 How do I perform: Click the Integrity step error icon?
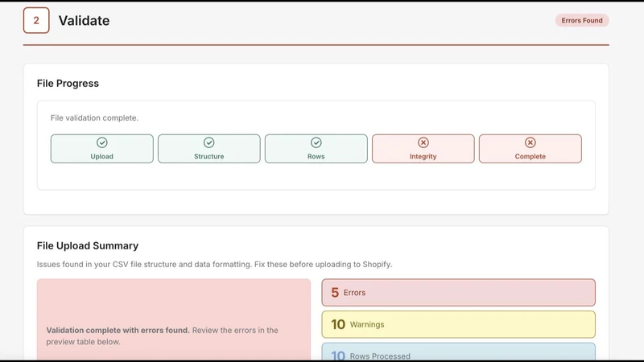(423, 142)
